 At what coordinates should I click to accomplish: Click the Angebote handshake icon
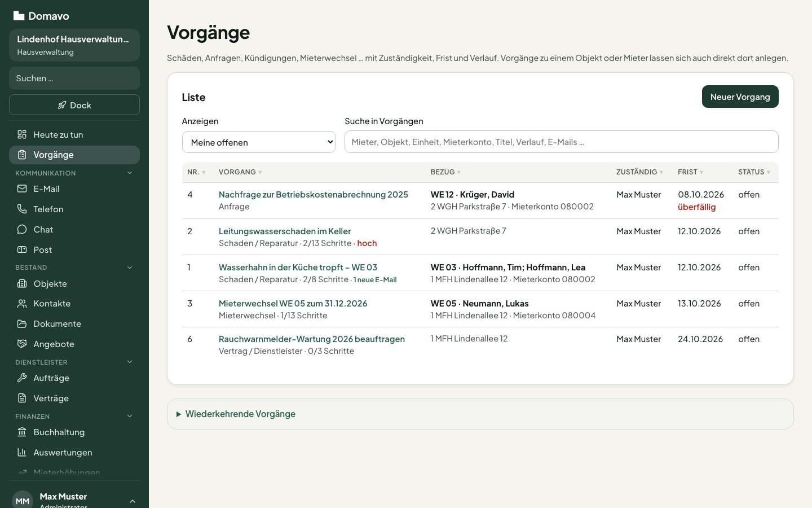click(22, 344)
